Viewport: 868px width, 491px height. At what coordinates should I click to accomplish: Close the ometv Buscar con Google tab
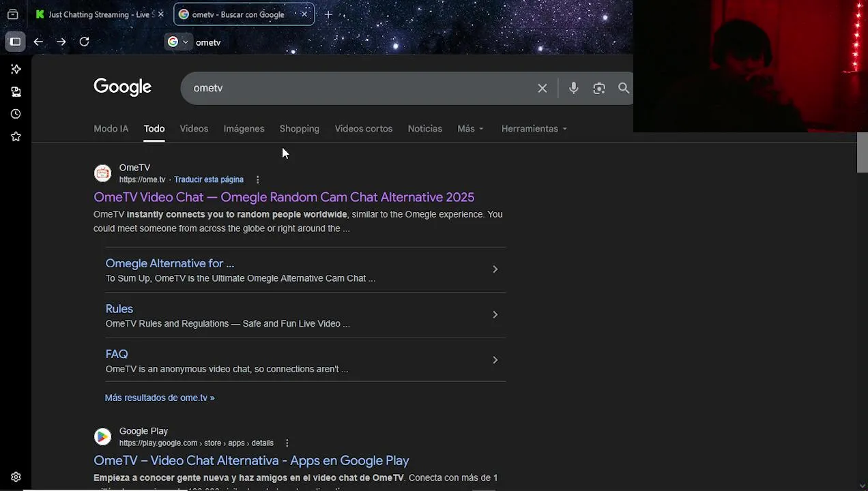(x=304, y=14)
